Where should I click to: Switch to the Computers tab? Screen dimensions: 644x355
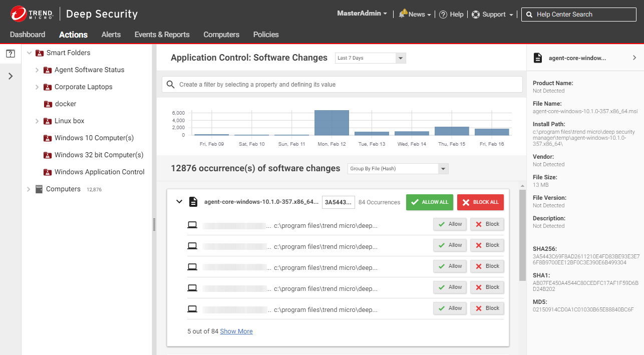221,35
